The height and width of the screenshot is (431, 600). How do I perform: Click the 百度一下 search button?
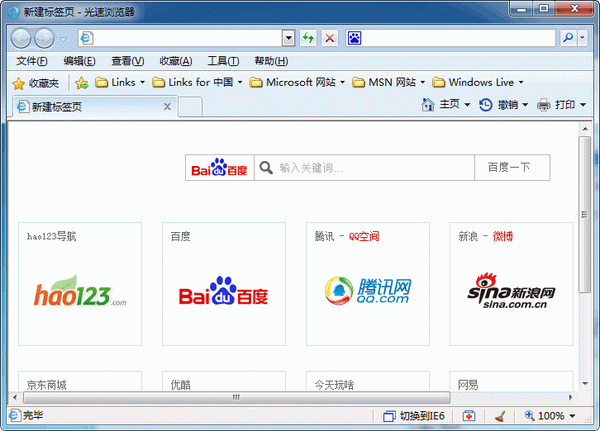(x=512, y=168)
